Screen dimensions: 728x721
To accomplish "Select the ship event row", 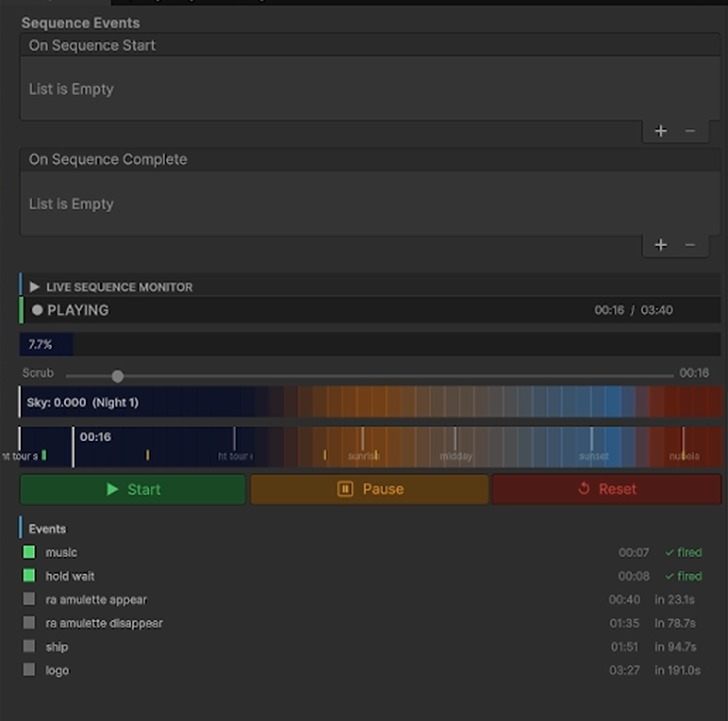I will (362, 647).
